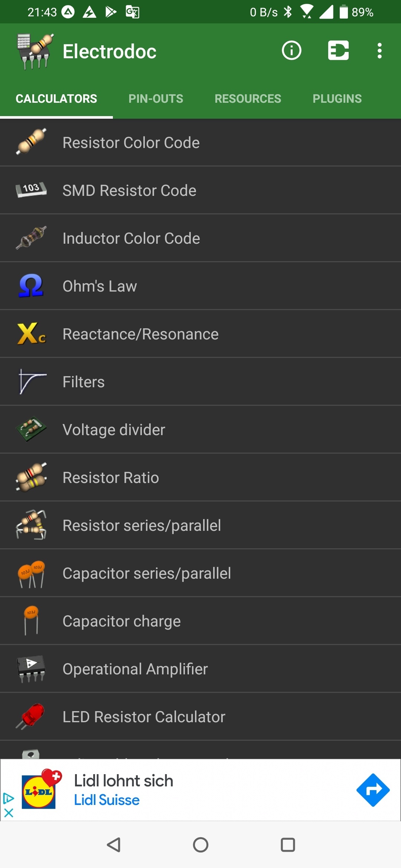Open the app info icon
Screen dimensions: 401x868
click(x=291, y=50)
